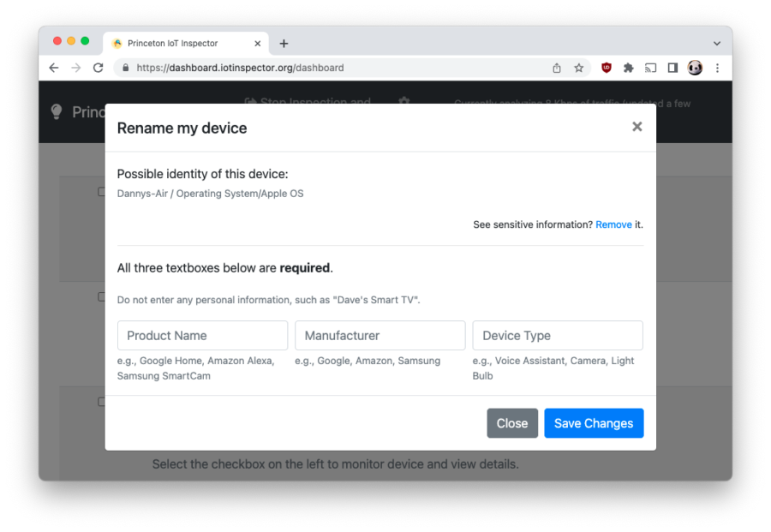Bookmark this page with the star

click(579, 68)
